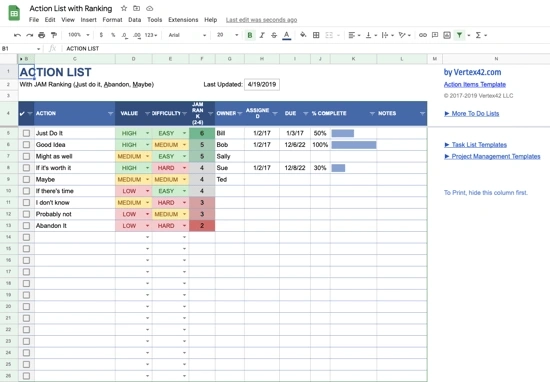Open the Data menu

tap(134, 20)
